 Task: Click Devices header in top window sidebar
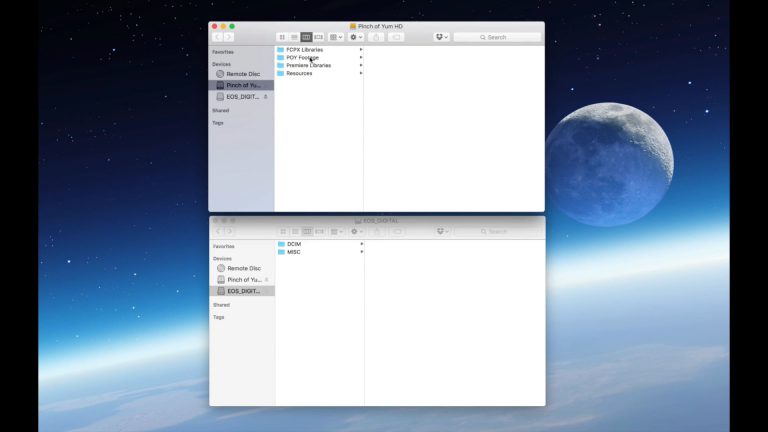coord(221,64)
